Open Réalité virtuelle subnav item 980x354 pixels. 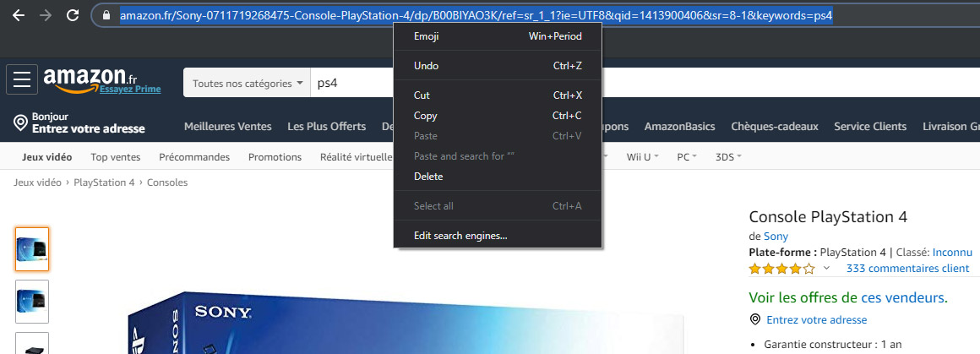(357, 157)
